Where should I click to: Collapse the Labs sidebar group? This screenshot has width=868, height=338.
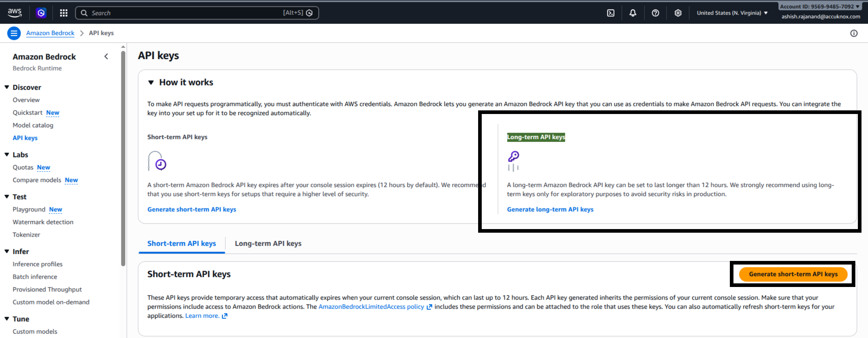pyautogui.click(x=7, y=155)
